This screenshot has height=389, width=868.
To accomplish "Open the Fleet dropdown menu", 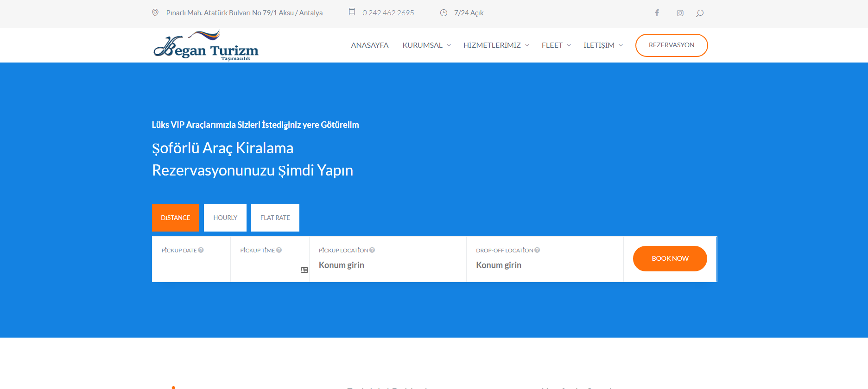I will coord(556,45).
